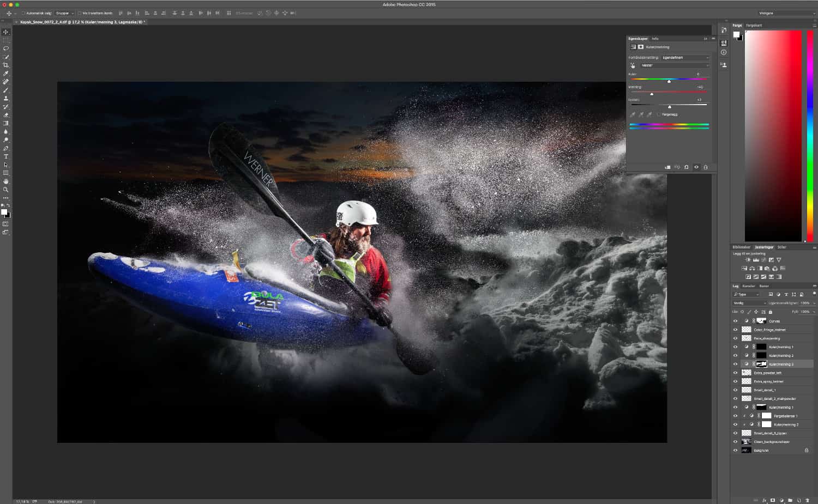Click the Metning saturation slider handle
This screenshot has width=818, height=504.
tap(652, 94)
